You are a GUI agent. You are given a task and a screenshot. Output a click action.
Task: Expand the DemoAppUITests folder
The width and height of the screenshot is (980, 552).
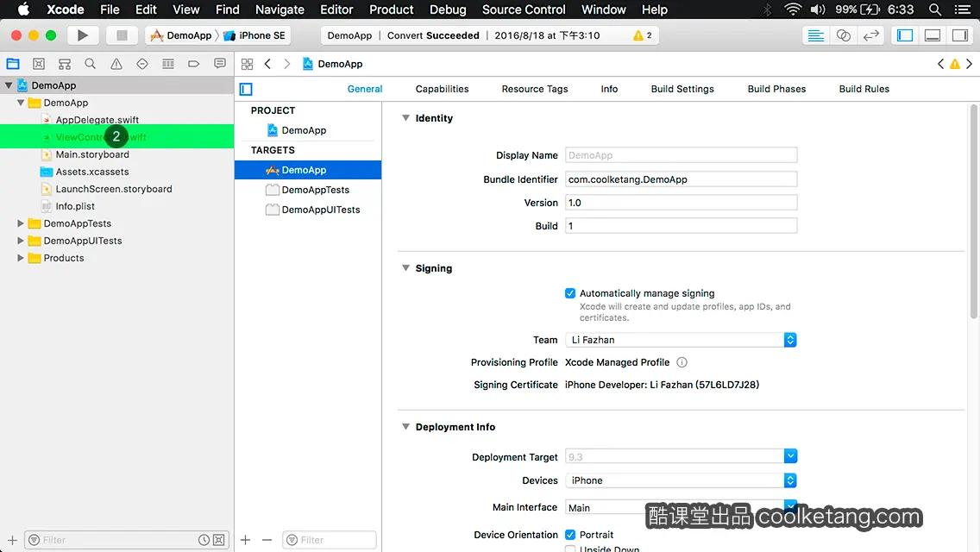tap(20, 241)
